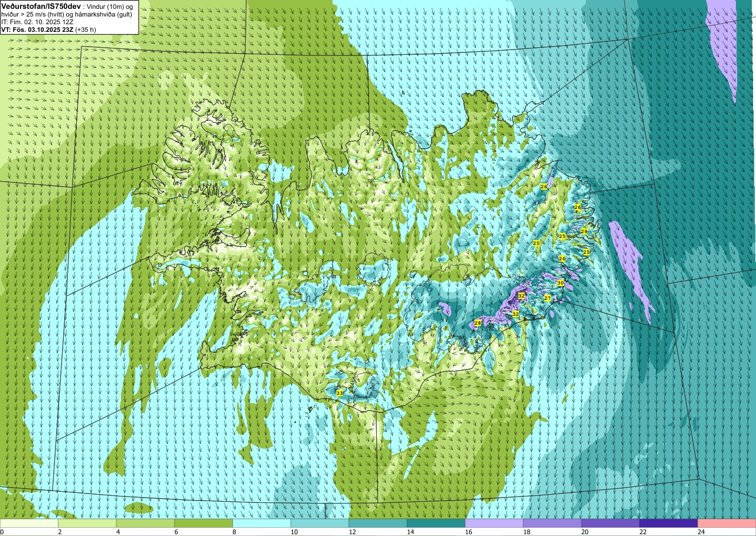
Task: Click the VT: Fös. 03.10.2025 23Z valid time
Action: point(37,30)
